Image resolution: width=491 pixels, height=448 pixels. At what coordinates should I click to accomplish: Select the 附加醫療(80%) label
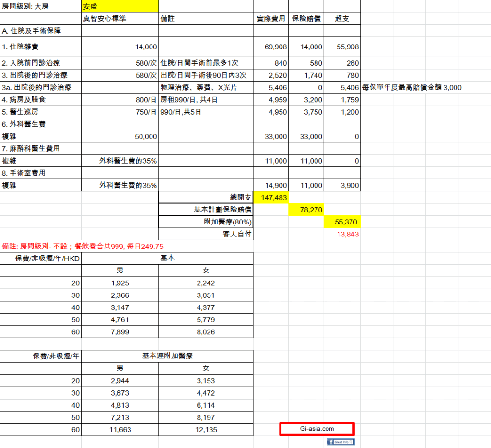tap(206, 222)
